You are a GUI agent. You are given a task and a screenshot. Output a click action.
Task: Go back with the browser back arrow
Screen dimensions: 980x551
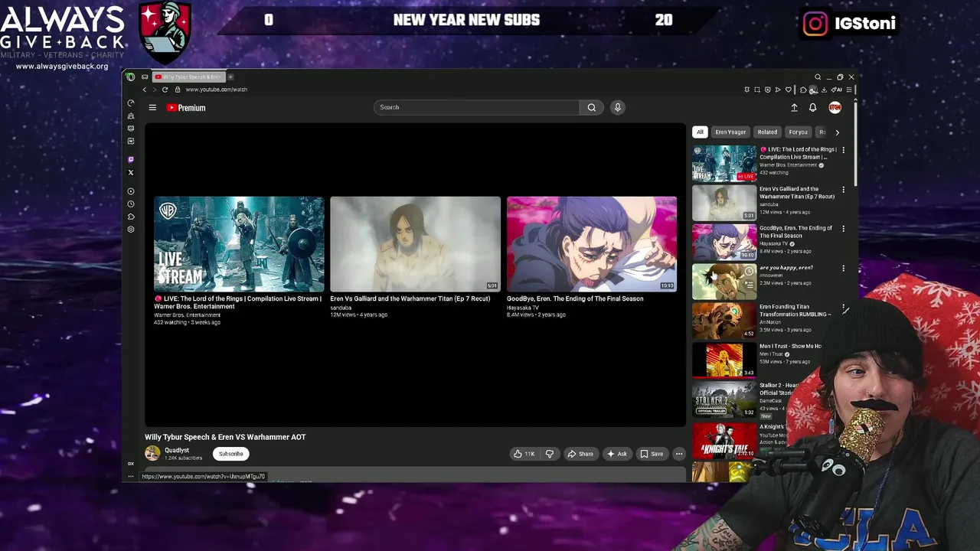point(144,90)
